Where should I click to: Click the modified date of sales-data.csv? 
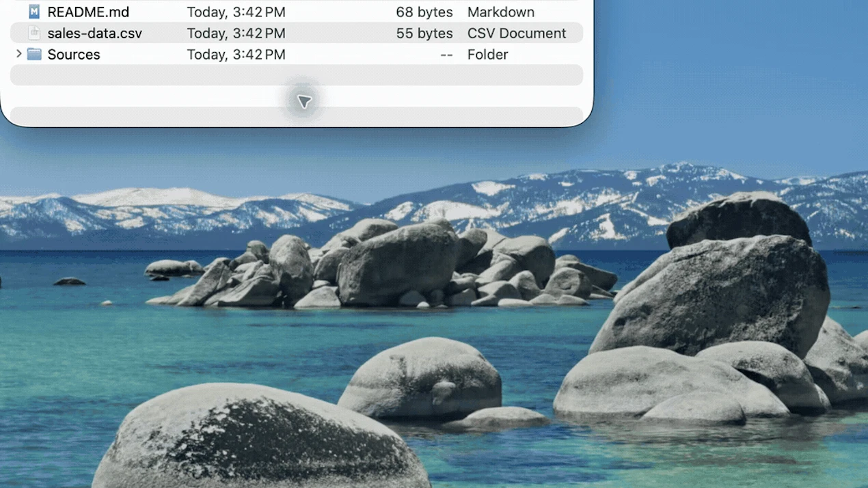pyautogui.click(x=236, y=33)
